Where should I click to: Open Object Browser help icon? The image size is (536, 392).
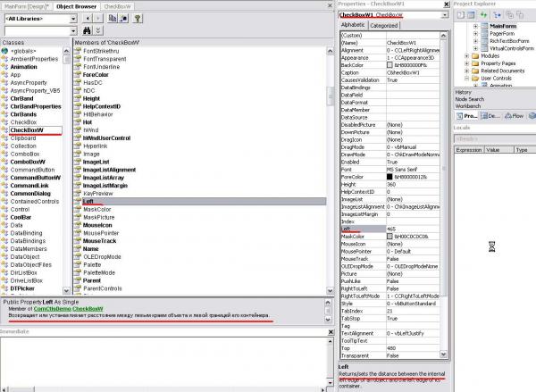pos(138,19)
